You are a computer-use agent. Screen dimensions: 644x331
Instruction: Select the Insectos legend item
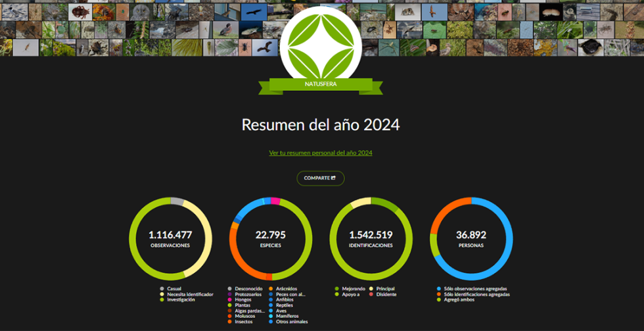click(244, 322)
